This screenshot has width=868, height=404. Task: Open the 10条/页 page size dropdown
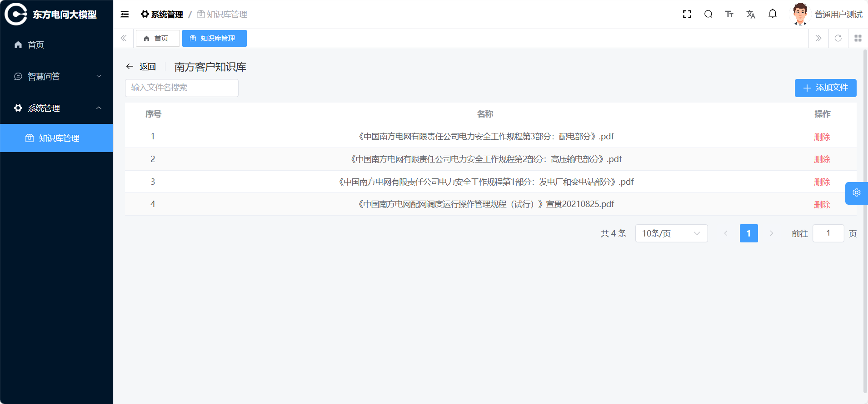point(671,233)
